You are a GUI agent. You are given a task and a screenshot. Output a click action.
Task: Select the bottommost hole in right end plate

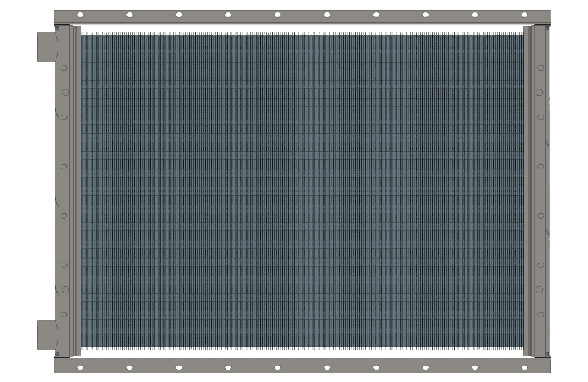[540, 314]
